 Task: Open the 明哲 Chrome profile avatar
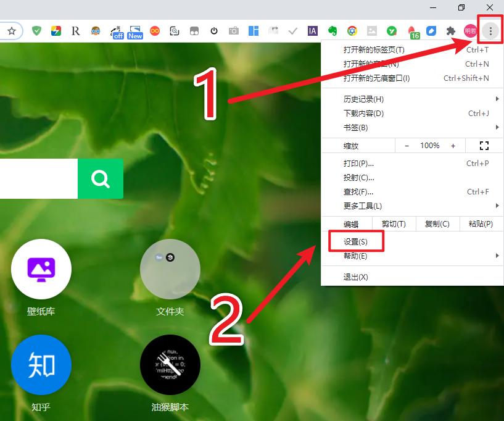pos(469,30)
